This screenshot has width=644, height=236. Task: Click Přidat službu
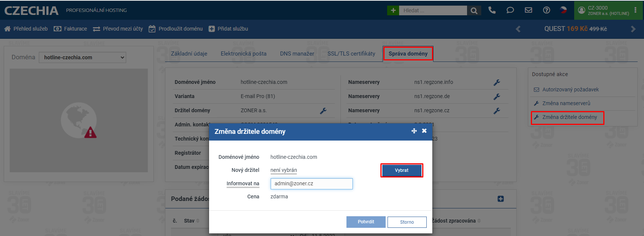coord(228,29)
